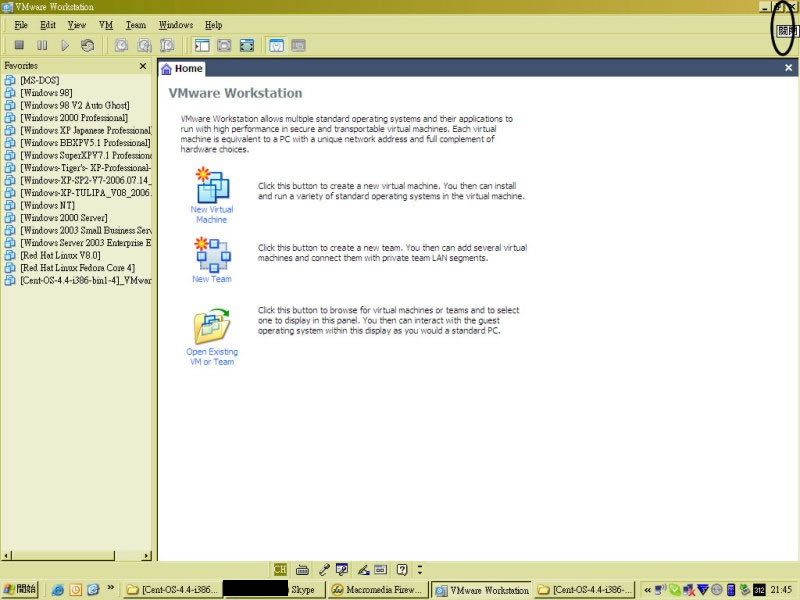Open the Team menu
This screenshot has height=600, width=800.
pos(136,25)
